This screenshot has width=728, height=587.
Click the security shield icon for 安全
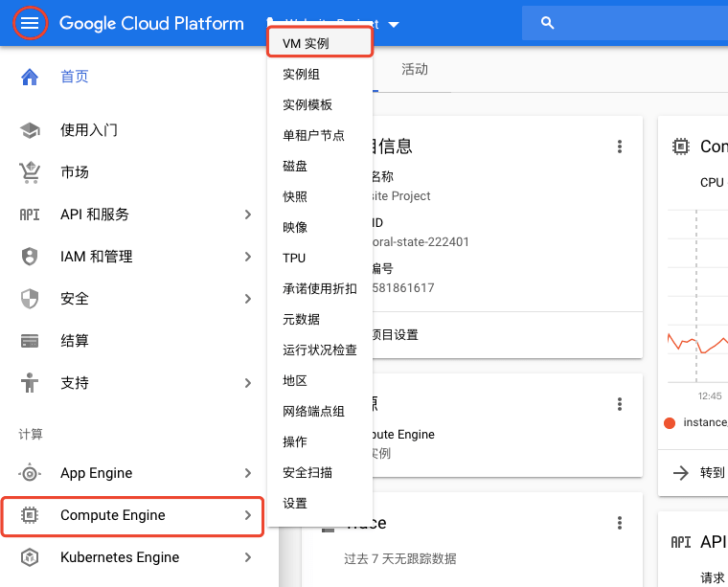tap(30, 299)
